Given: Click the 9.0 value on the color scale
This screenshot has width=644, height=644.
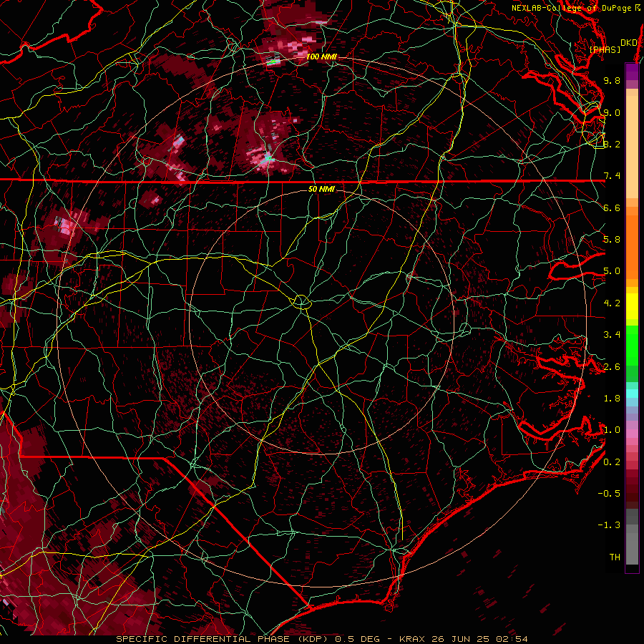Looking at the screenshot, I should [x=612, y=112].
